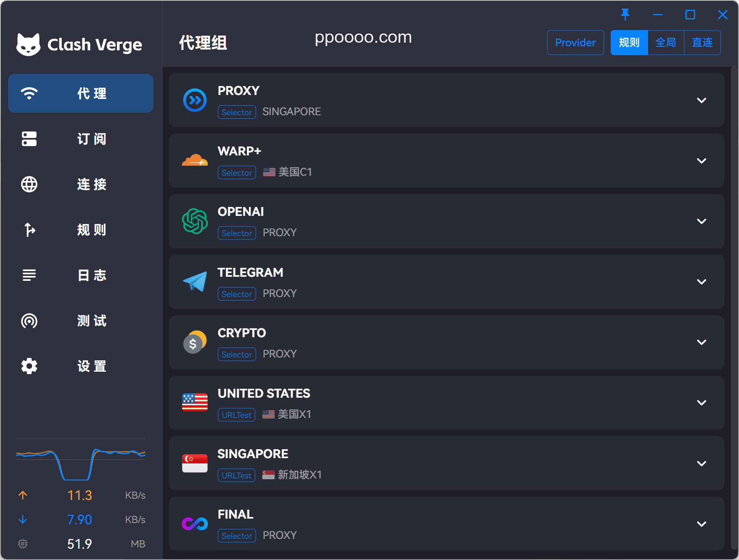Click Selector tag under PROXY group
739x560 pixels.
click(237, 112)
